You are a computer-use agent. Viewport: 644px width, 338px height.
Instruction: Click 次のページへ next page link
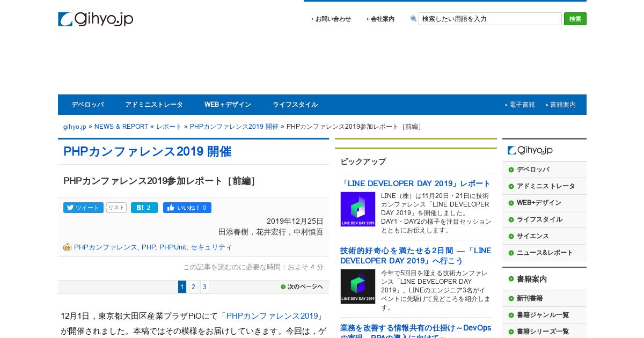302,287
